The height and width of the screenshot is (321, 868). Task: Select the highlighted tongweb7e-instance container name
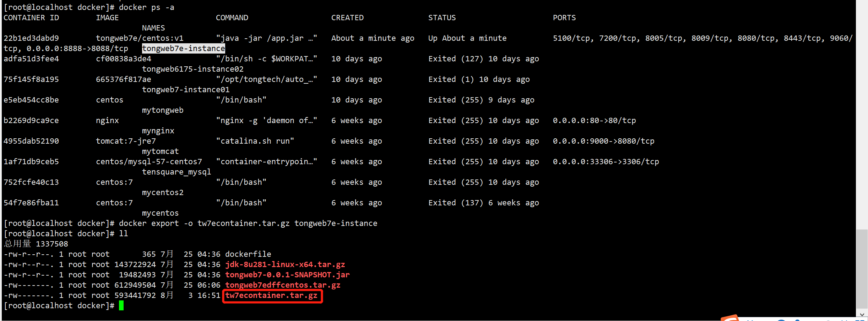click(183, 48)
